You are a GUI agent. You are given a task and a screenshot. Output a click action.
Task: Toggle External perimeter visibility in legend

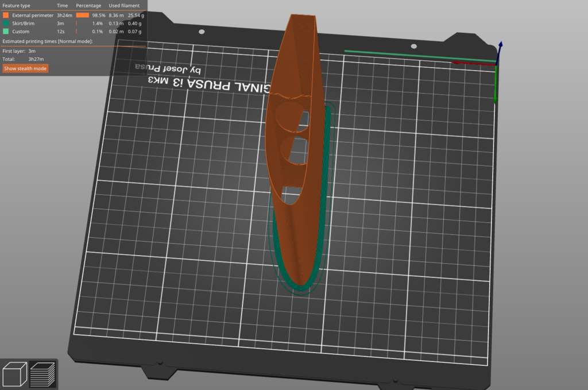click(x=33, y=16)
